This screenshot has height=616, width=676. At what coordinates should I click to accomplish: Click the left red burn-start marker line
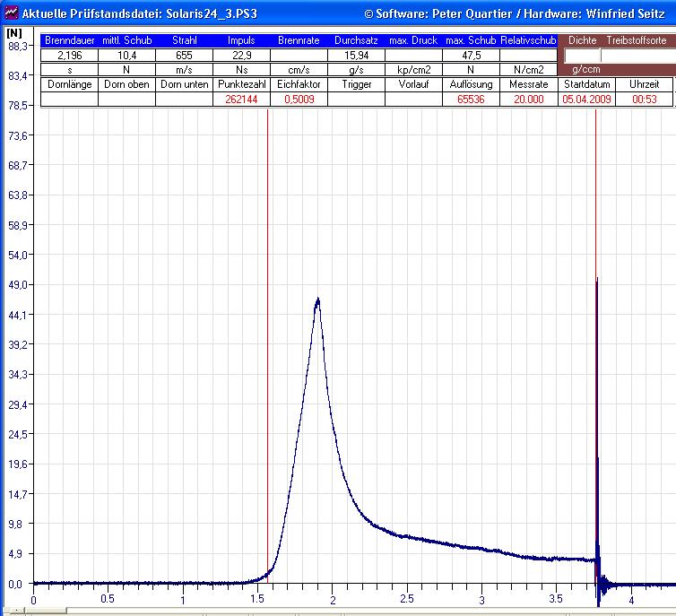(x=267, y=359)
